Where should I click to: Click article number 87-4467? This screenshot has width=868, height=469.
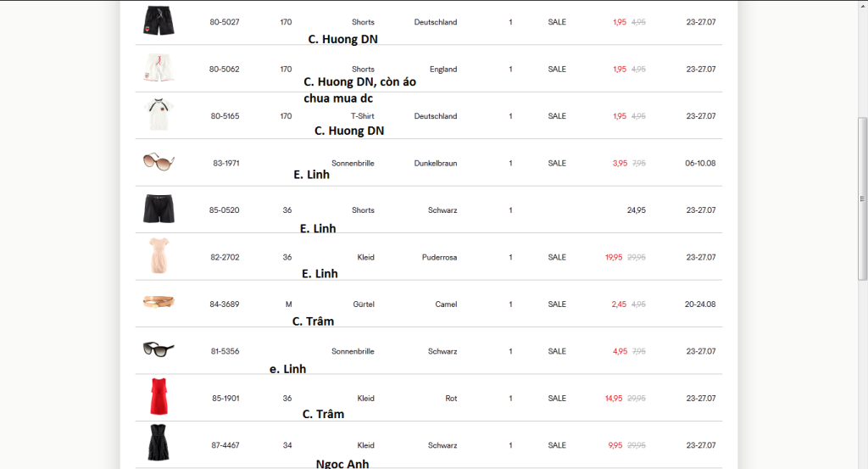click(225, 445)
